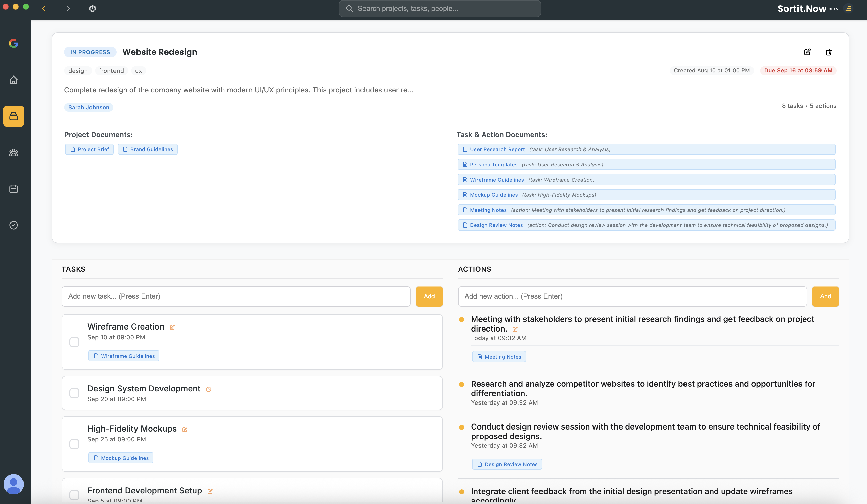Open the Project Brief document

tap(89, 149)
